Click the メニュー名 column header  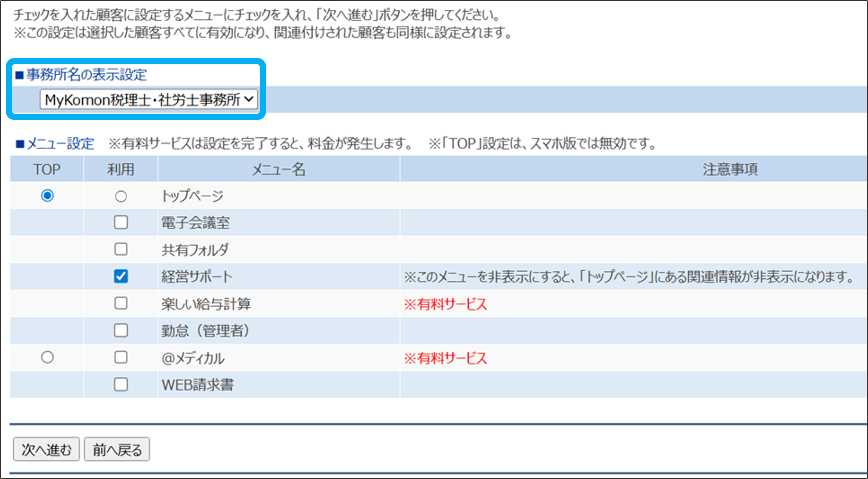(x=278, y=169)
